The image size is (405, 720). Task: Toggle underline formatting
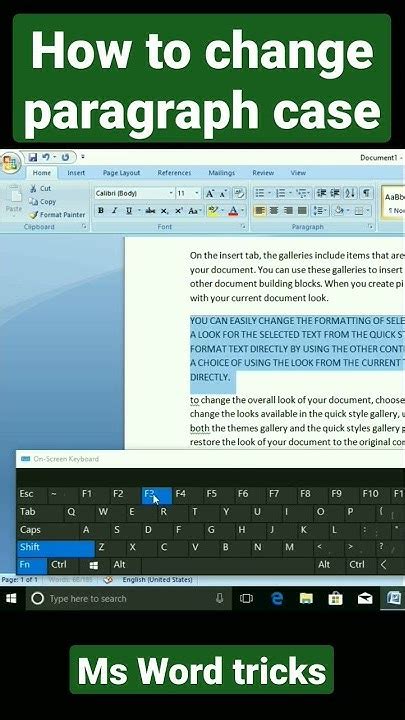(x=129, y=211)
